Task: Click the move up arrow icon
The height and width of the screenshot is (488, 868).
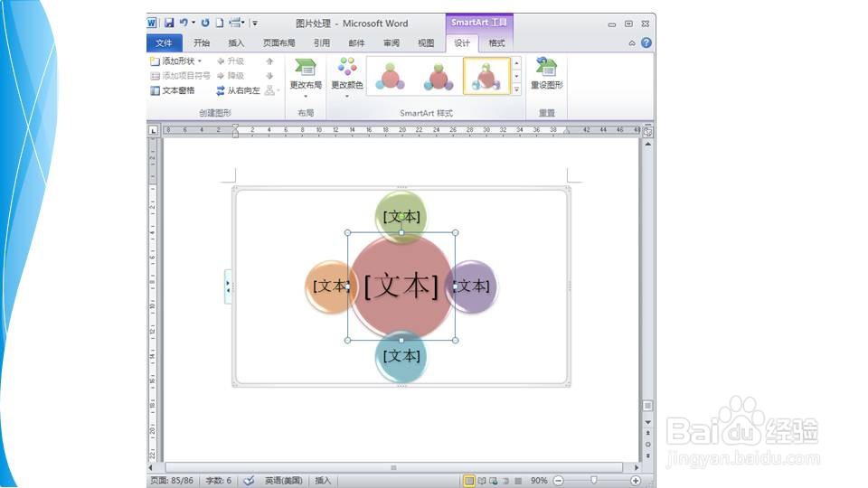Action: (269, 61)
